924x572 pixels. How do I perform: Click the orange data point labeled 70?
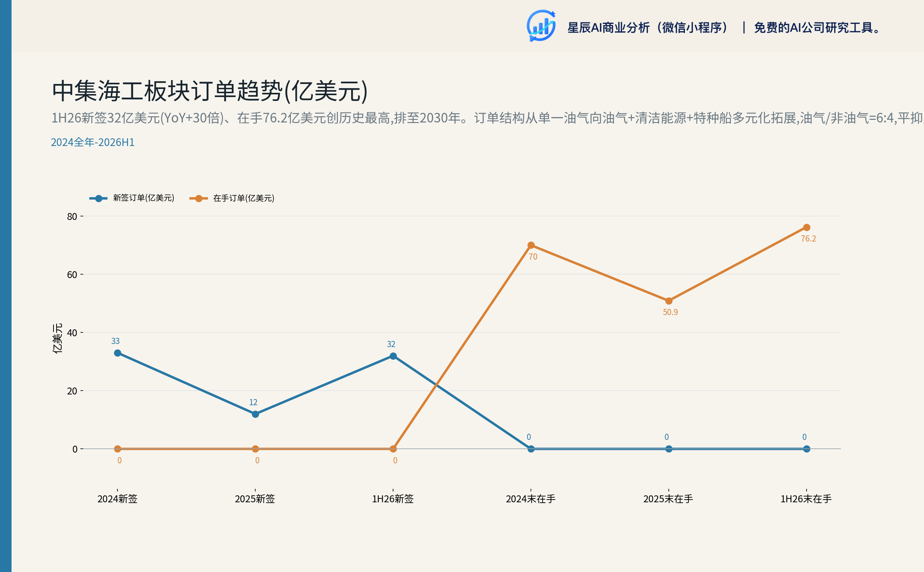531,245
